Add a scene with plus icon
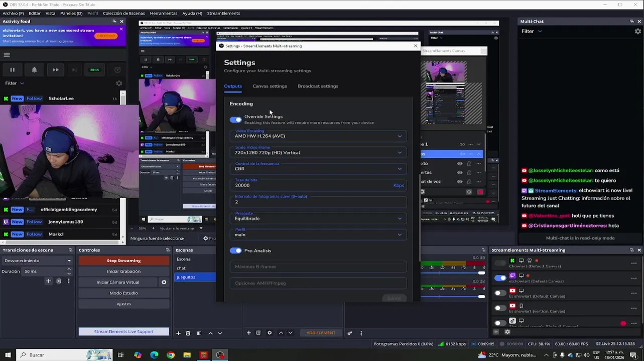 (x=178, y=333)
